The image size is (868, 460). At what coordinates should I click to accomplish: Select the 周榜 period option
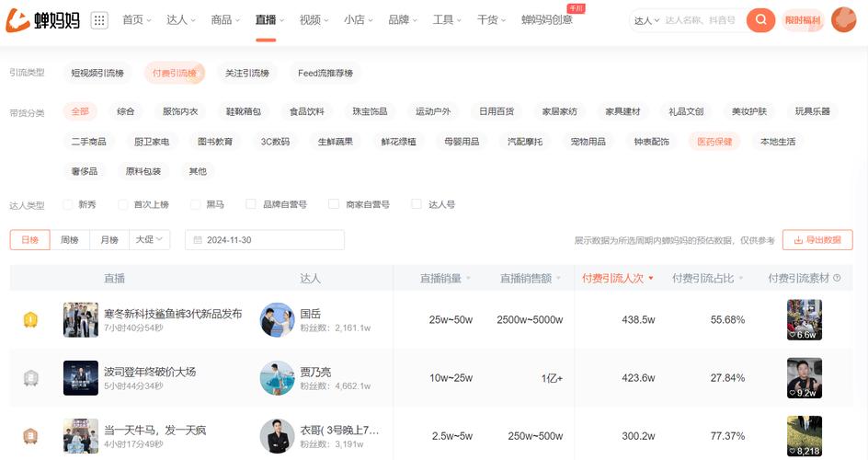tap(70, 240)
